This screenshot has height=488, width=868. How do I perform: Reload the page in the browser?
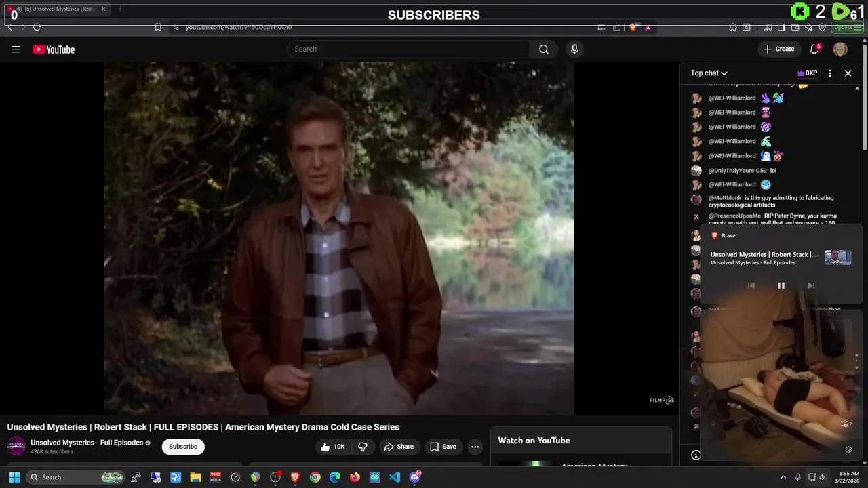pyautogui.click(x=37, y=27)
